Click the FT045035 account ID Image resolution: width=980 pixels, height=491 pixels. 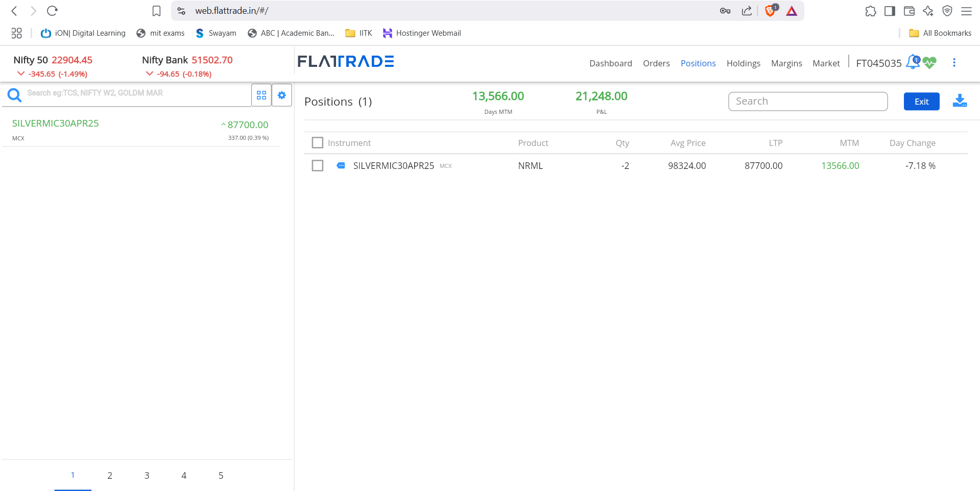click(x=878, y=63)
